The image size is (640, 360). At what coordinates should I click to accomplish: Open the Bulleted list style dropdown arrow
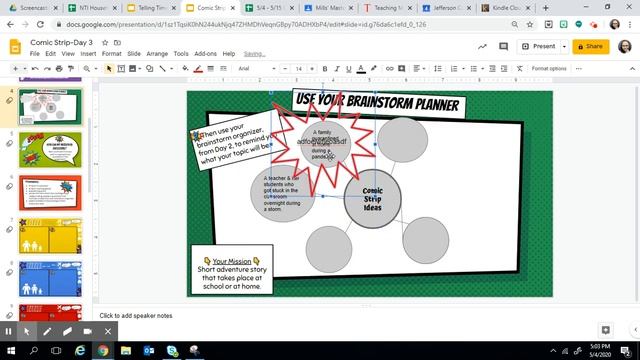pos(482,69)
